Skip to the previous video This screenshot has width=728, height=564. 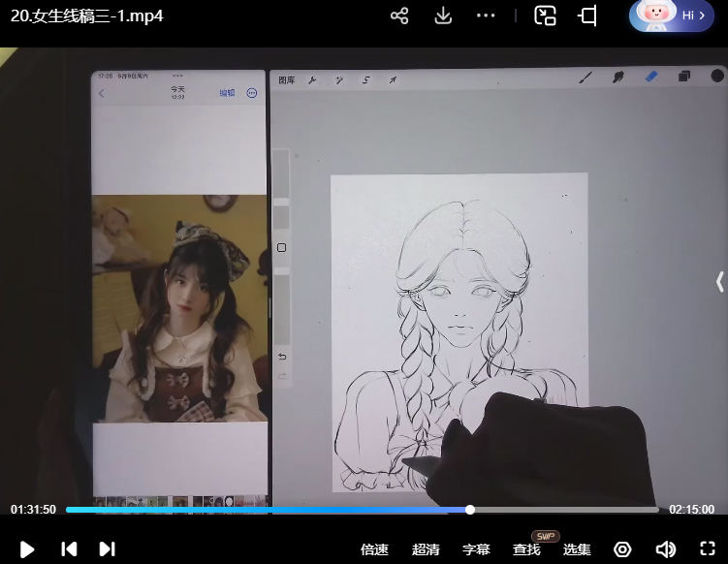click(x=69, y=549)
